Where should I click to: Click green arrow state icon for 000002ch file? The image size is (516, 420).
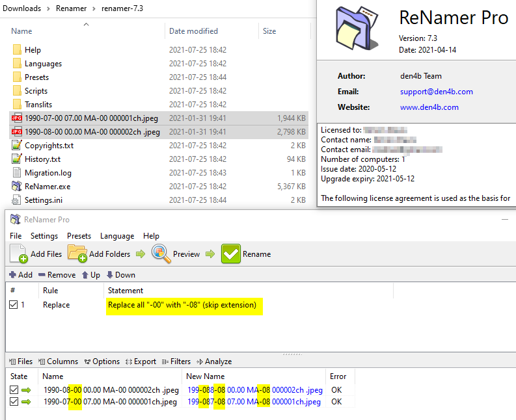click(x=26, y=390)
